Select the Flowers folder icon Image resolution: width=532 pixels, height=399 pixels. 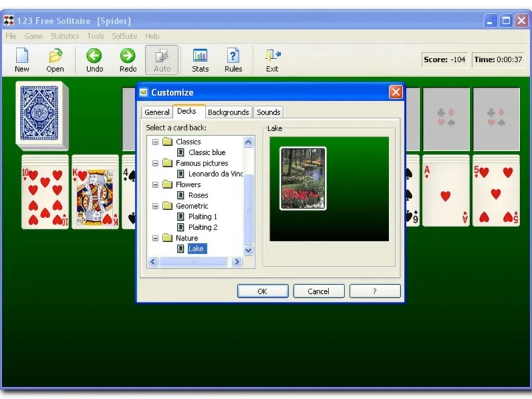coord(168,184)
